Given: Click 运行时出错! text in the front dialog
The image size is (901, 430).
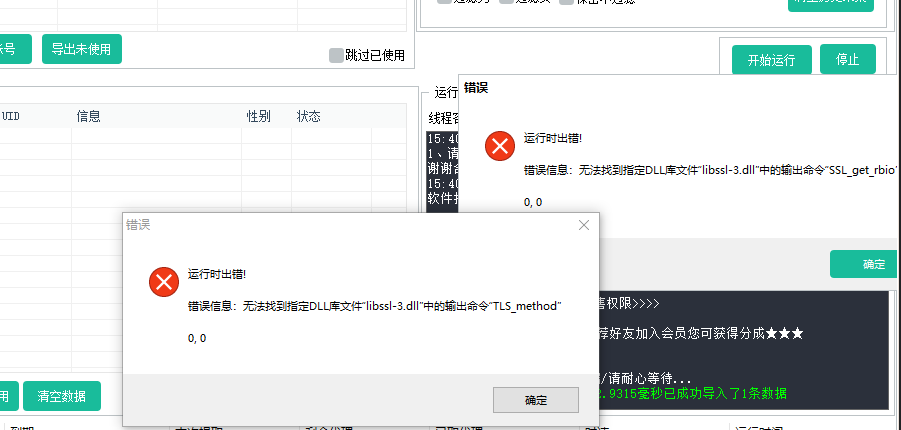Looking at the screenshot, I should coord(217,274).
